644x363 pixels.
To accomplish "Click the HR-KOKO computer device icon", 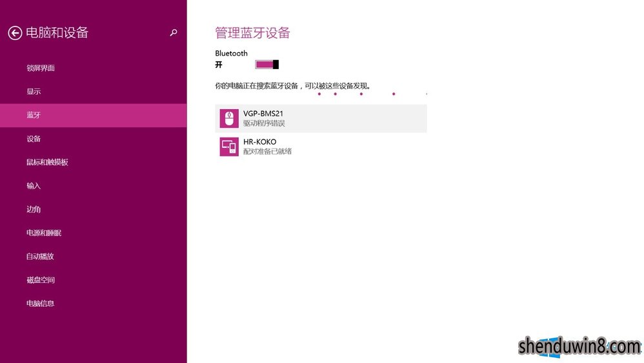I will (x=229, y=147).
